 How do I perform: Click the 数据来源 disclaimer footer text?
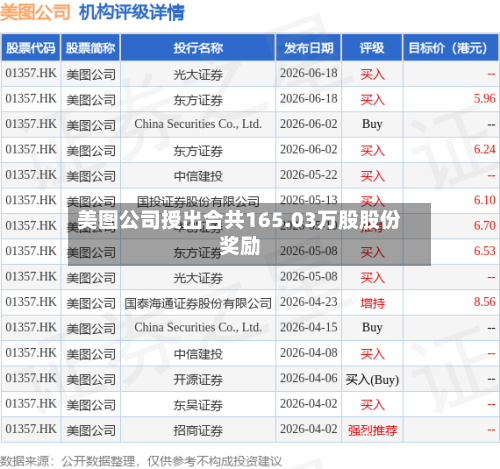pyautogui.click(x=141, y=461)
